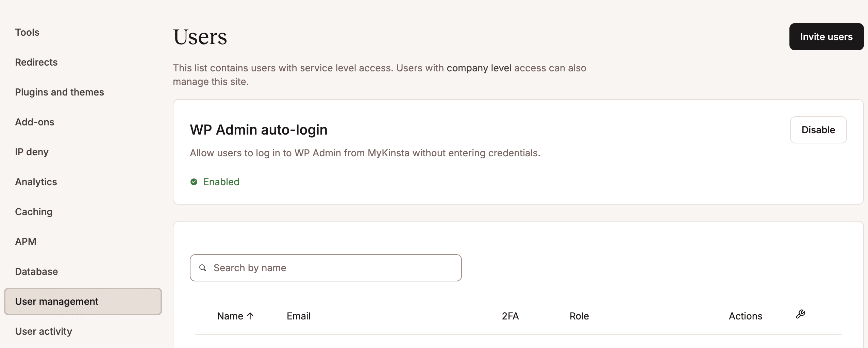Click the sort arrow next to Name
Image resolution: width=868 pixels, height=348 pixels.
pos(251,316)
